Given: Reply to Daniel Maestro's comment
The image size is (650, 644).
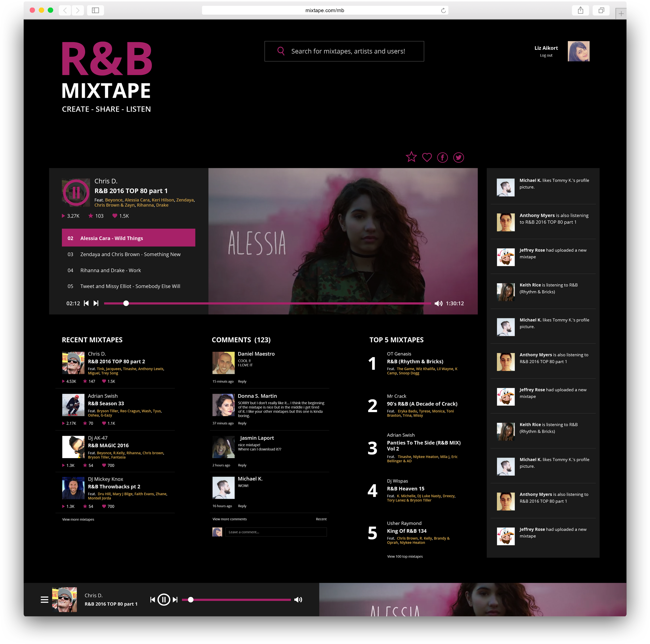Looking at the screenshot, I should click(242, 381).
